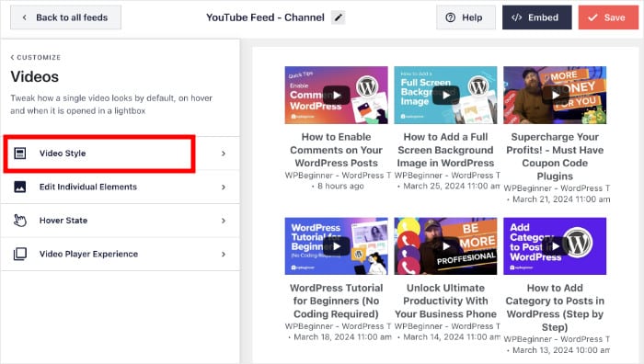
Task: Play the How to Enable Comments video
Action: pos(337,96)
